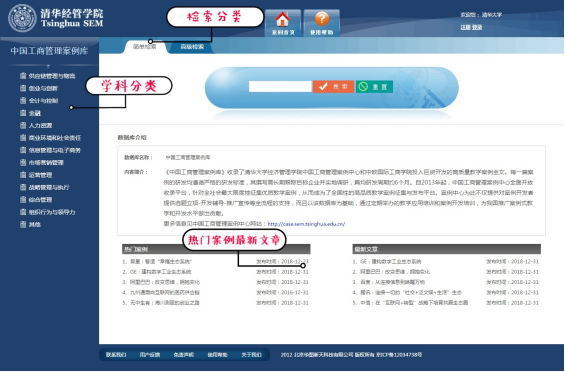Click the 关于我们 footer link
565x372 pixels.
click(x=252, y=355)
